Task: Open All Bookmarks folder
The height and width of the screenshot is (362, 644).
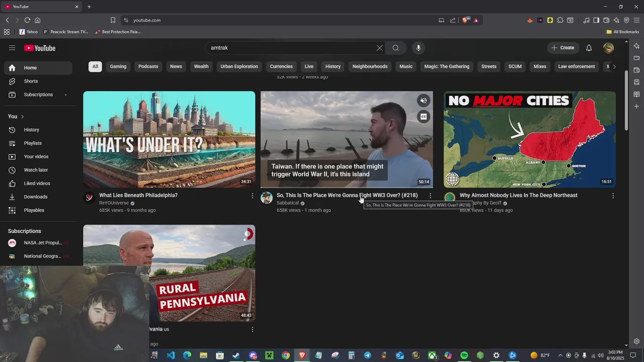Action: 623,32
